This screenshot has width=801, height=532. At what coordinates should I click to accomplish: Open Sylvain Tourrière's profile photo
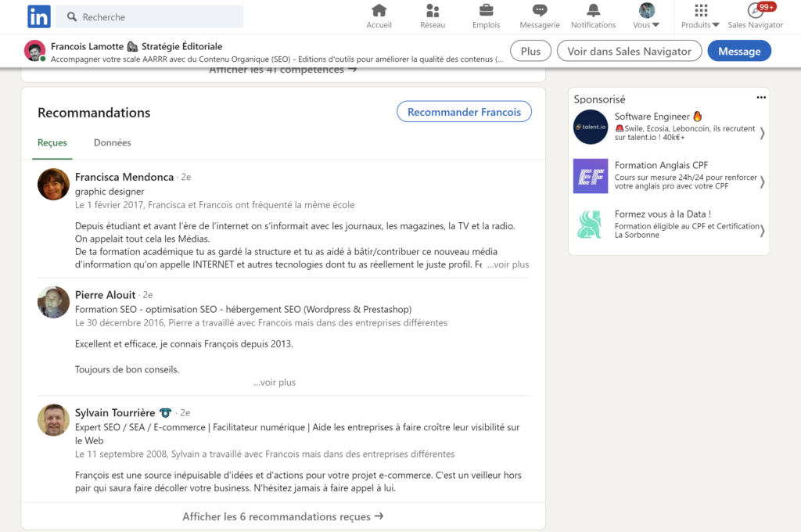click(53, 420)
